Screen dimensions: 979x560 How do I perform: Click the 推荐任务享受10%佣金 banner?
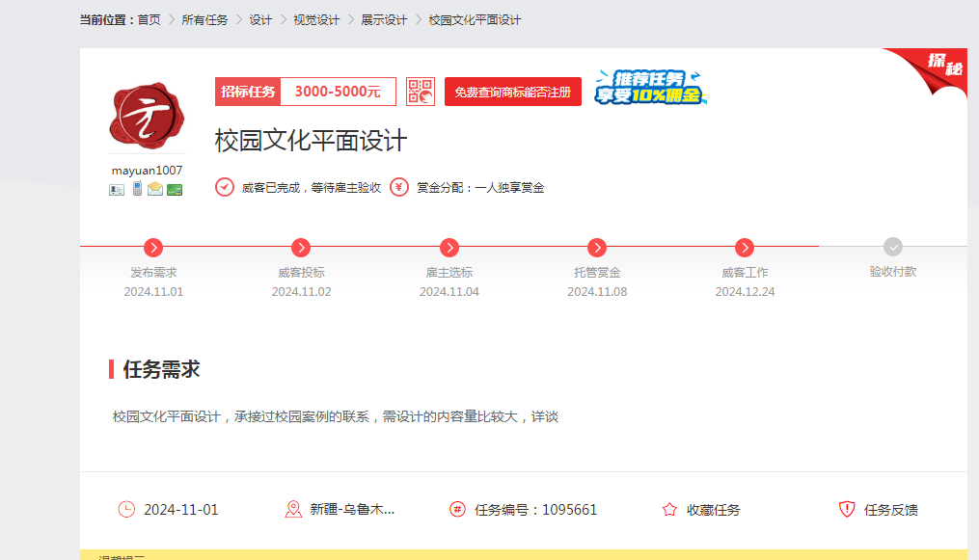click(650, 88)
